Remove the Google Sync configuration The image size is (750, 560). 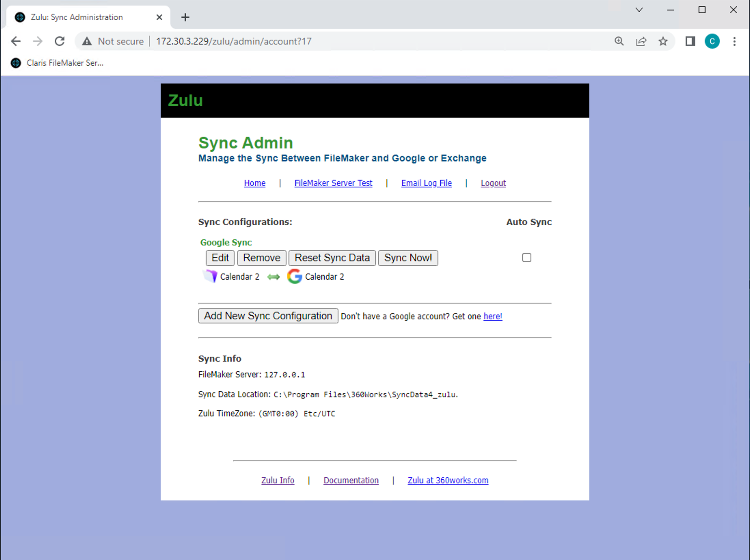click(262, 258)
